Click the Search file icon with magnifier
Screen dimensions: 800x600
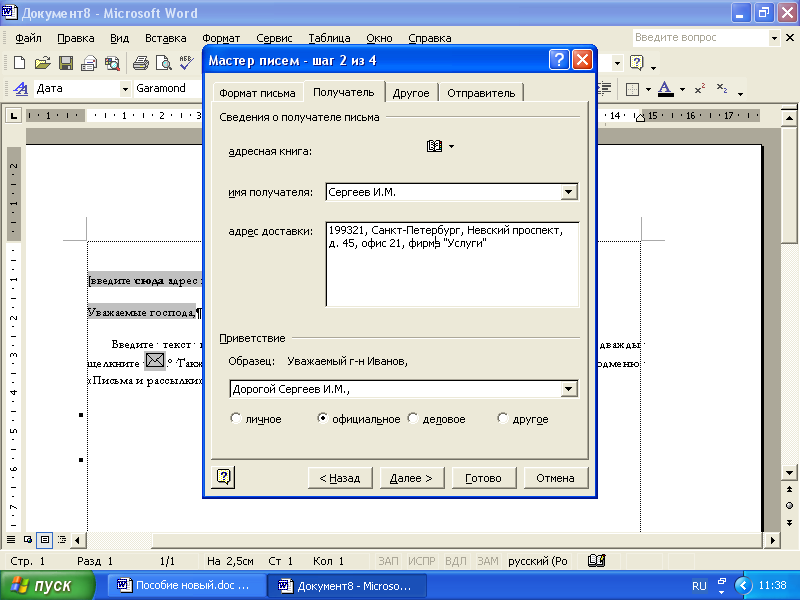pos(112,63)
